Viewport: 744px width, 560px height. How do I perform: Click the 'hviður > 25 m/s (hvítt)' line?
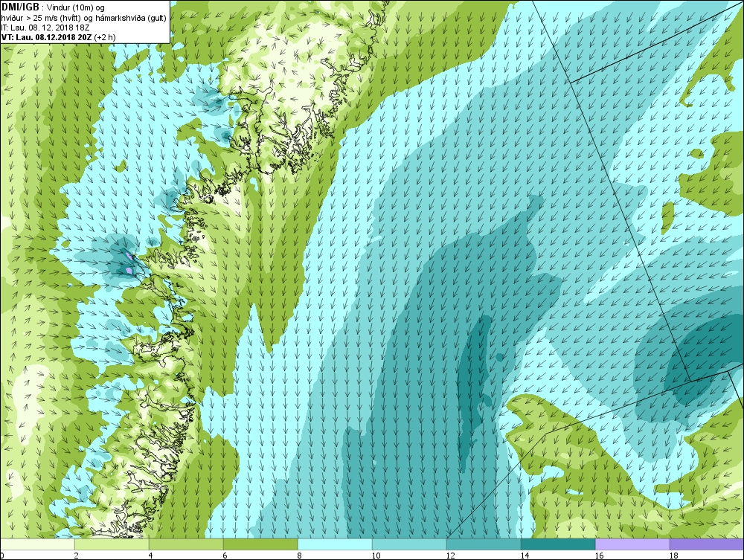pos(83,18)
